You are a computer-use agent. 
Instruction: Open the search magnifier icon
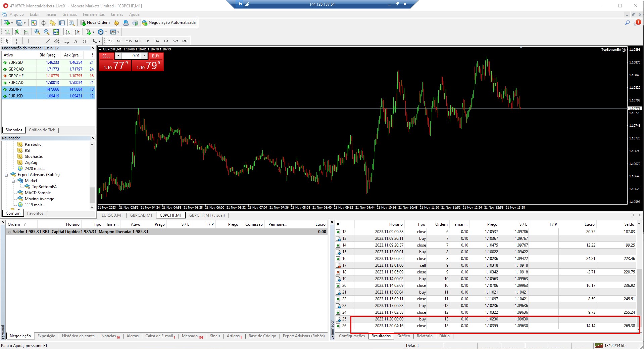pyautogui.click(x=627, y=23)
